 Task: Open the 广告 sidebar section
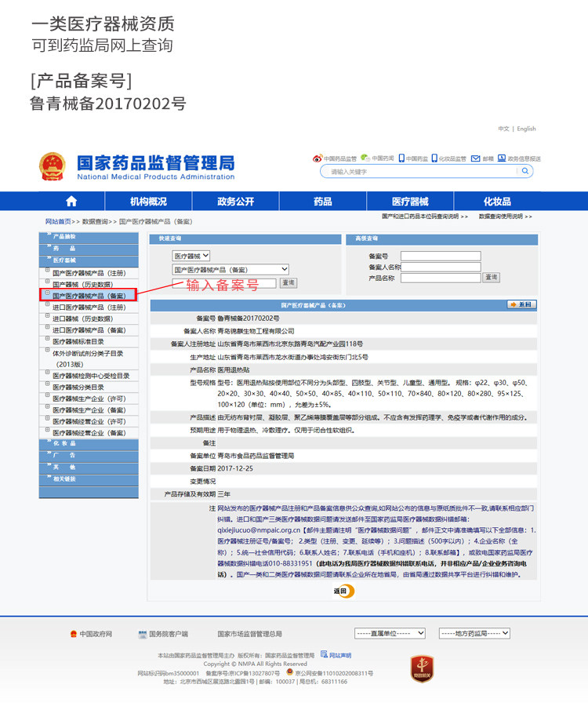coord(89,456)
